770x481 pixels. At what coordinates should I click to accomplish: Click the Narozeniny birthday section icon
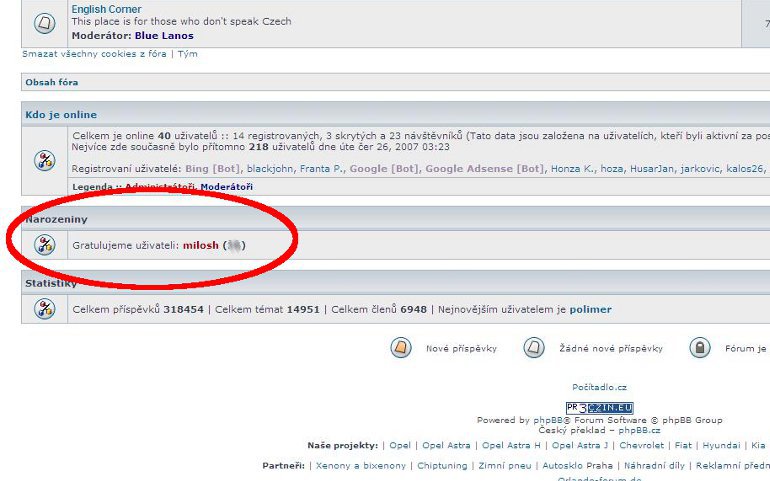pos(45,245)
